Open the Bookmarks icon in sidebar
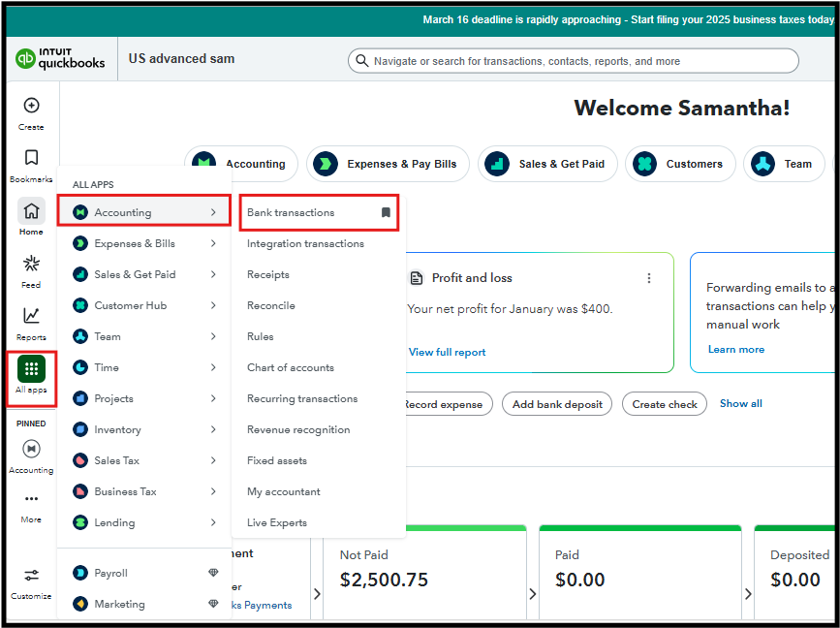 pyautogui.click(x=31, y=158)
